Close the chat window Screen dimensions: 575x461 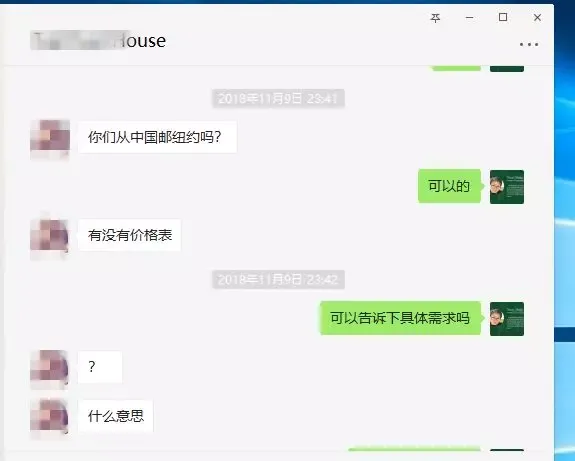537,18
